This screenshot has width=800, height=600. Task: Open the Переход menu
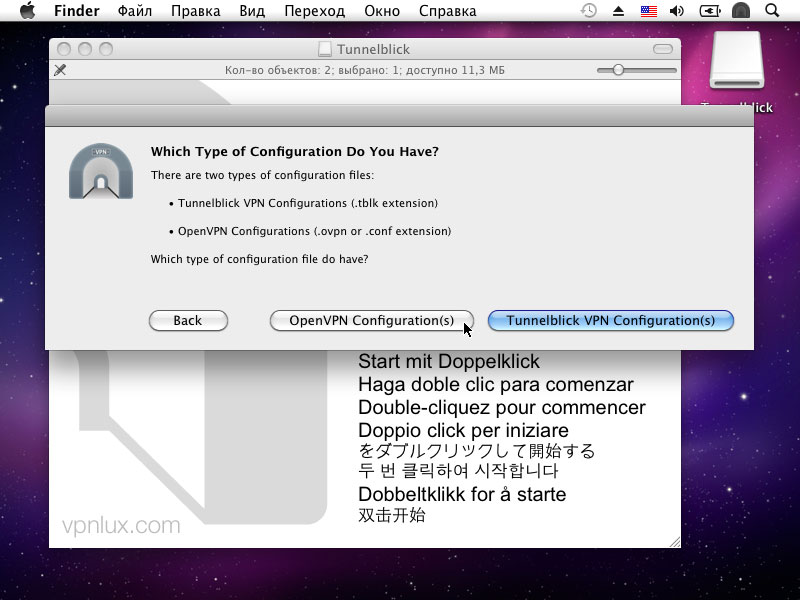tap(314, 11)
